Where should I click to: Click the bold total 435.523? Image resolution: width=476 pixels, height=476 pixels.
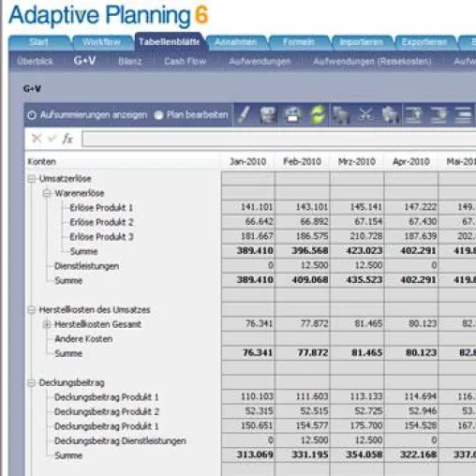tap(357, 280)
